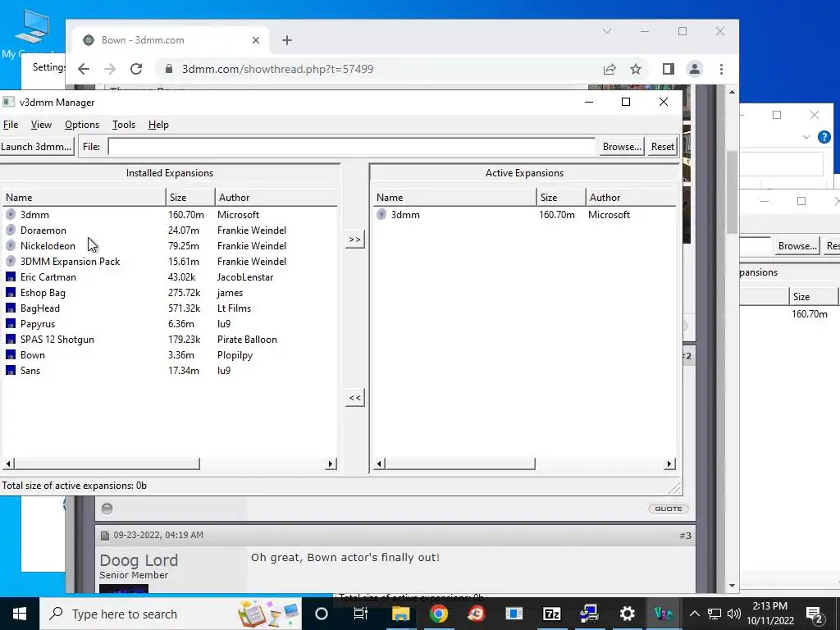The width and height of the screenshot is (840, 630).
Task: Open Task View on the taskbar
Action: click(x=361, y=614)
